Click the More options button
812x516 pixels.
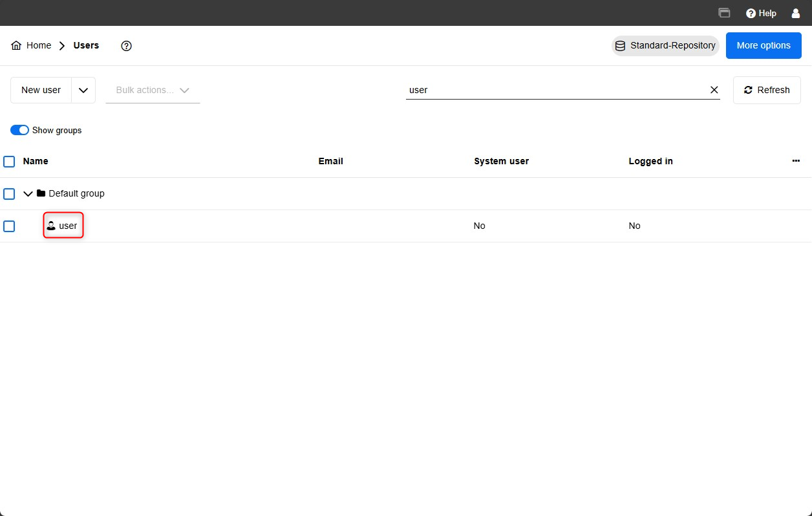coord(764,46)
